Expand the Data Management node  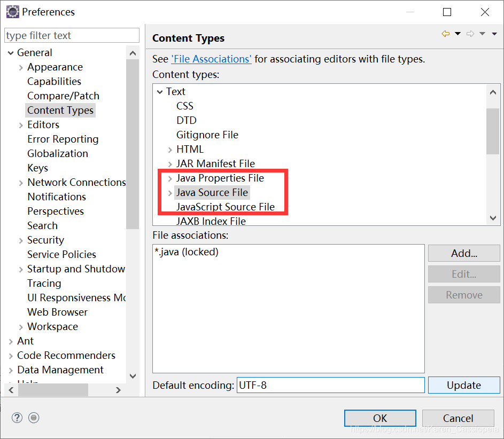[11, 370]
